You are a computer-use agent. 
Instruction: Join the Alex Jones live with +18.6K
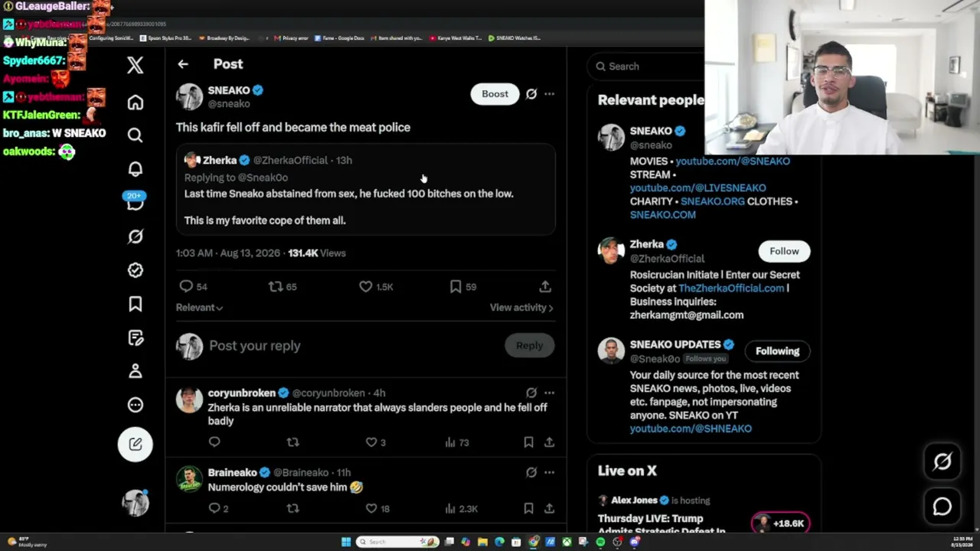(780, 523)
